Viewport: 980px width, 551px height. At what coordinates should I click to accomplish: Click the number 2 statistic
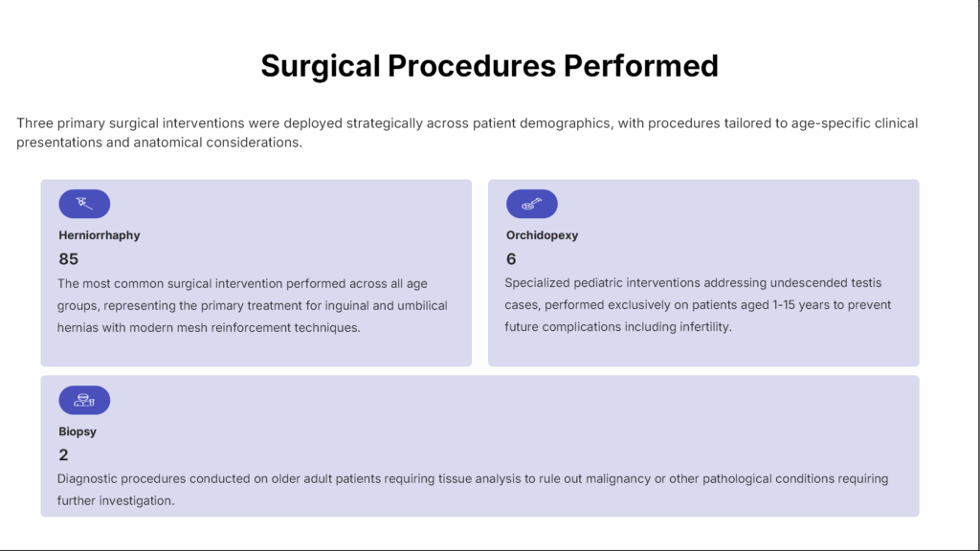pos(63,455)
